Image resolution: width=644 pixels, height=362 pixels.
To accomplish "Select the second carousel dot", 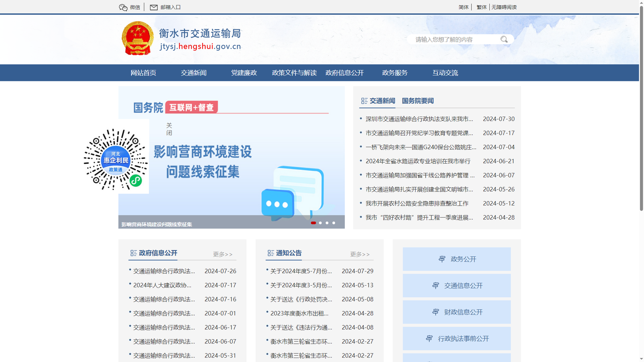I will 320,223.
